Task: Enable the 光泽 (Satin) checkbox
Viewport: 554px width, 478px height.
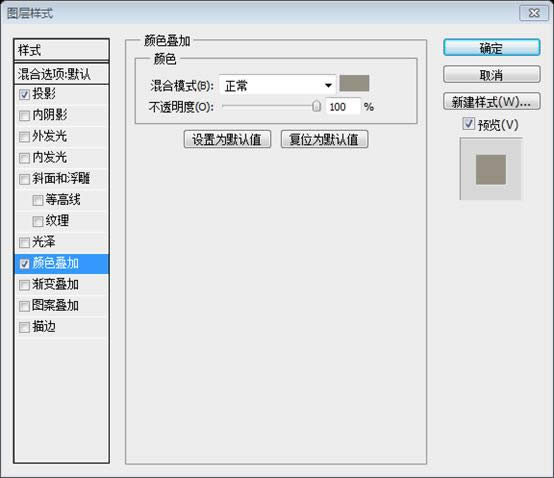Action: click(x=24, y=243)
